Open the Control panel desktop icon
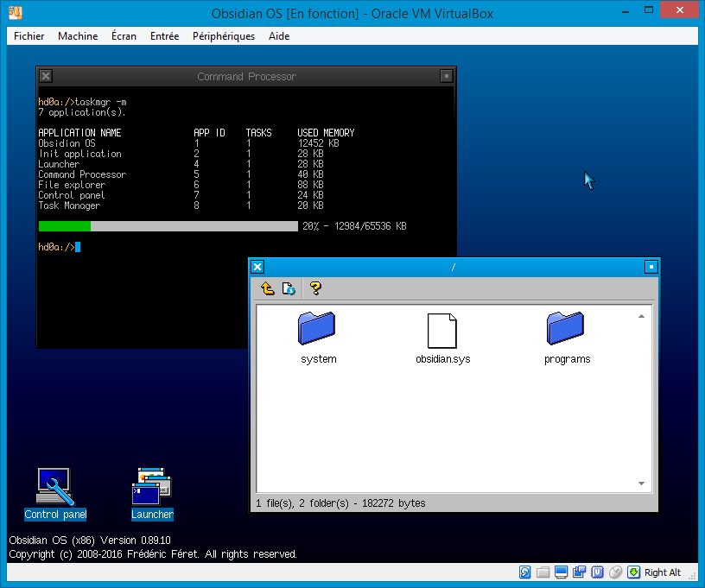The image size is (705, 588). pyautogui.click(x=55, y=494)
